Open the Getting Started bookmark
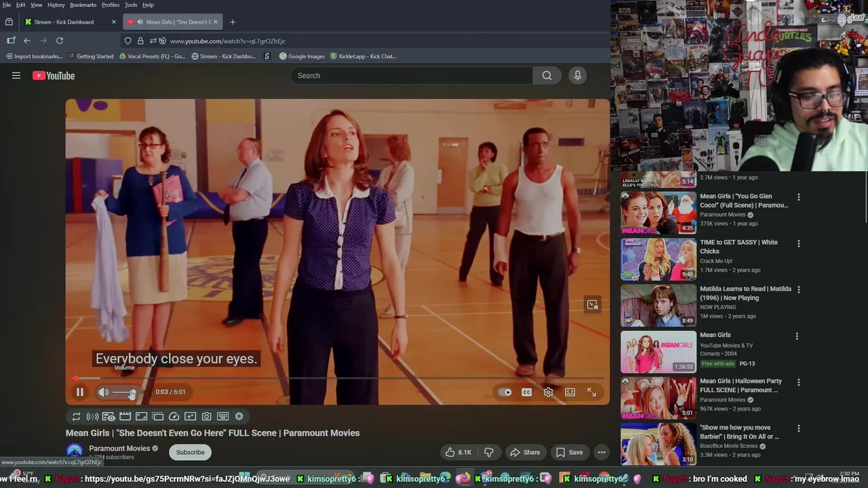The width and height of the screenshot is (868, 488). pyautogui.click(x=90, y=56)
